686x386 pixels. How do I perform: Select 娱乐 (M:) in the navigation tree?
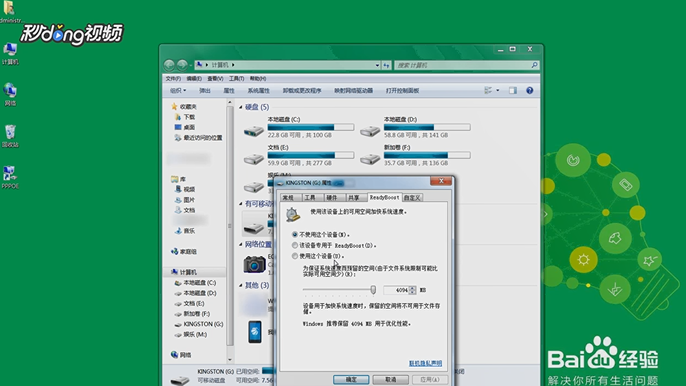point(190,335)
